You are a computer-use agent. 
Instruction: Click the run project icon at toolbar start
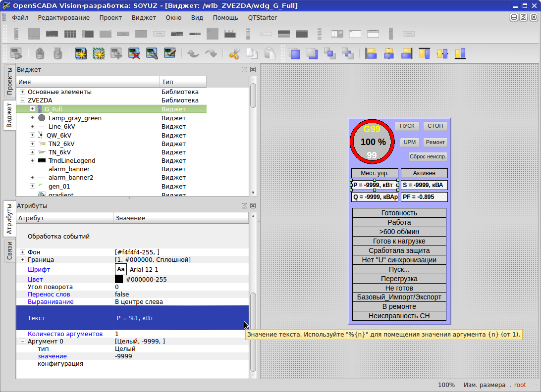point(16,53)
